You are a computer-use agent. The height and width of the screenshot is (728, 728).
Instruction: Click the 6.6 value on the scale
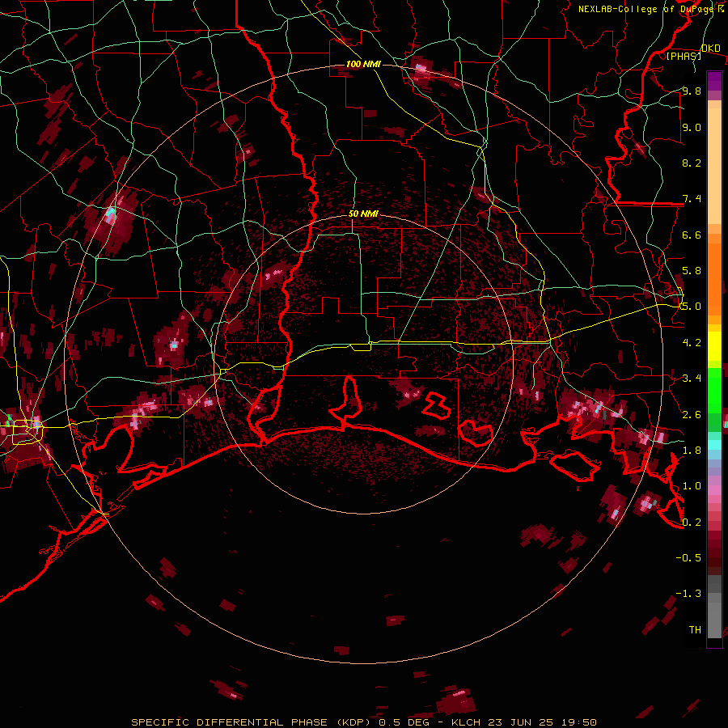click(692, 235)
